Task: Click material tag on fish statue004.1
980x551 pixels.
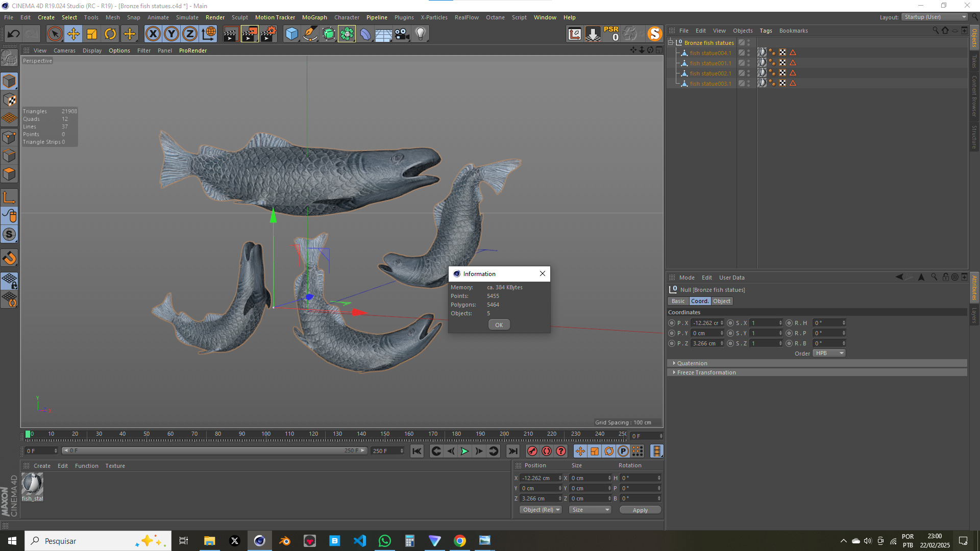Action: (762, 53)
